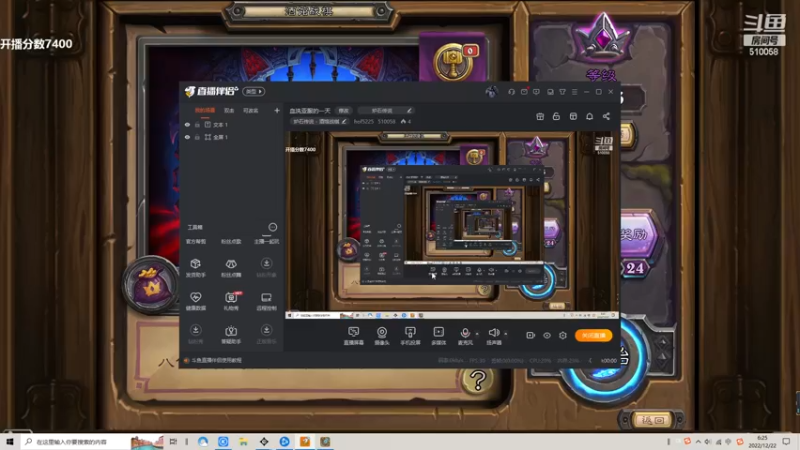Add a multimedia source
The width and height of the screenshot is (800, 450).
click(x=438, y=336)
